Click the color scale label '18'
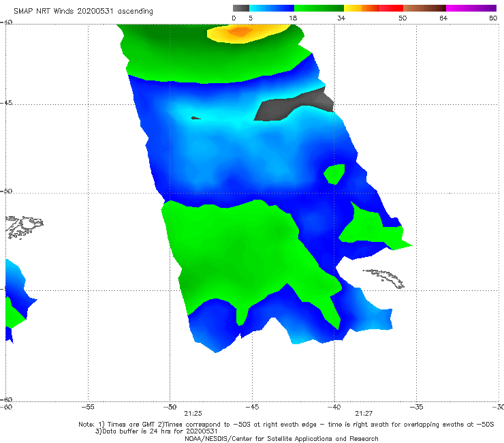504x443 pixels. [x=293, y=18]
